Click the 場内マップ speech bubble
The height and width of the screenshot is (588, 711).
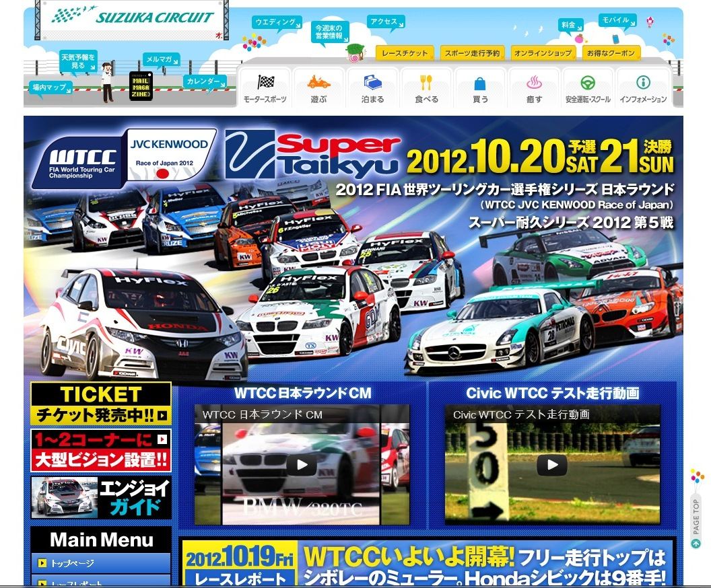tap(50, 87)
